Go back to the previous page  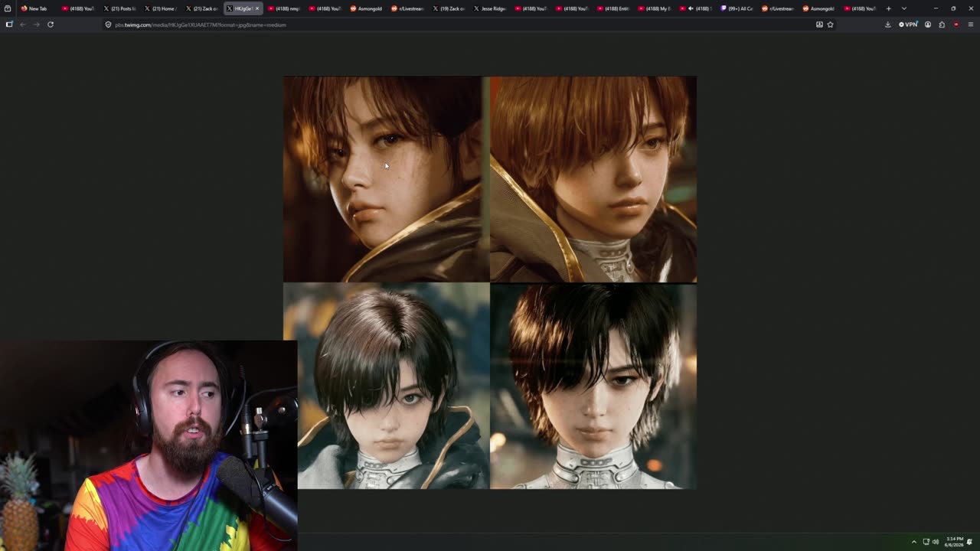[23, 24]
